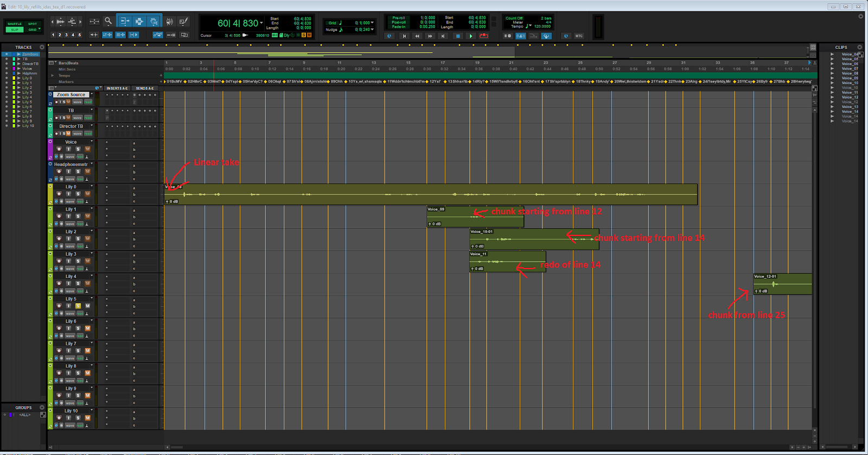Open the main counter format dropdown

click(x=261, y=23)
